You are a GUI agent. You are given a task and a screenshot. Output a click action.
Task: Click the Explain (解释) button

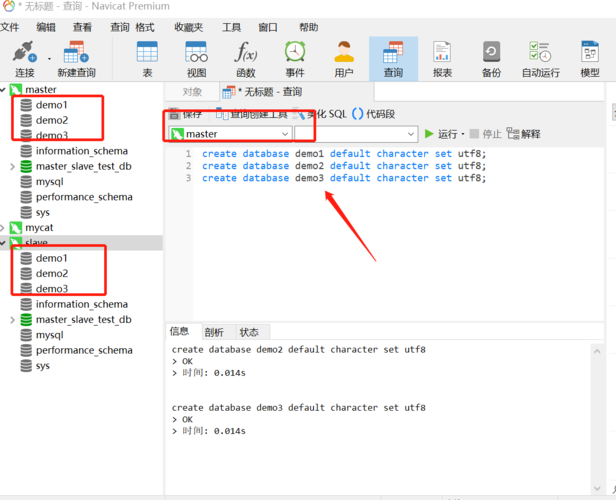tap(524, 134)
